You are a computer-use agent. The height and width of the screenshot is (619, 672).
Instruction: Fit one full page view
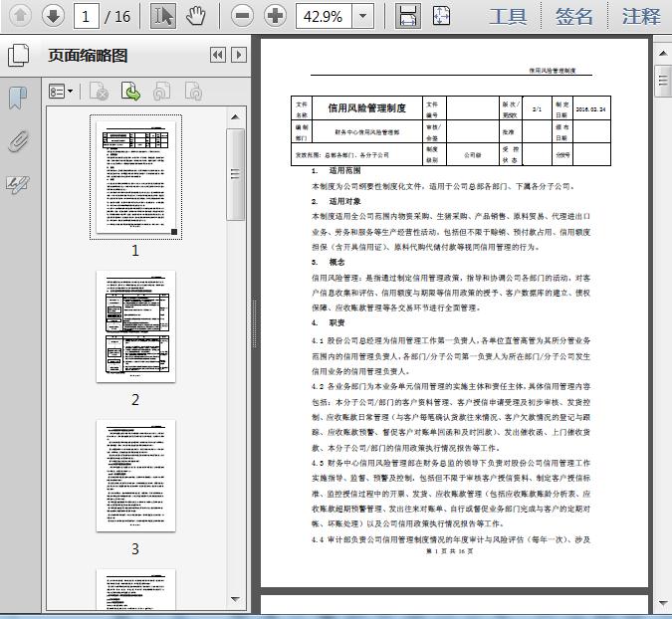click(441, 16)
